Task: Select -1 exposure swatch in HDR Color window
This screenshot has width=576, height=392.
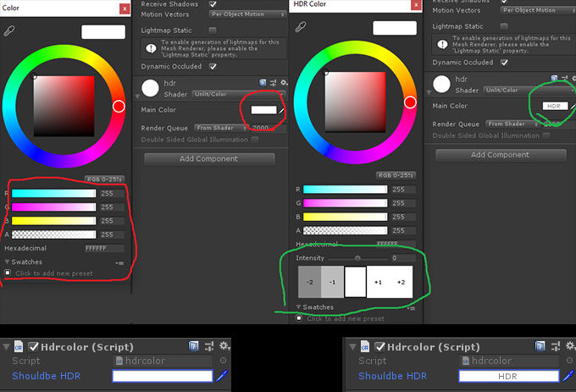Action: 332,282
